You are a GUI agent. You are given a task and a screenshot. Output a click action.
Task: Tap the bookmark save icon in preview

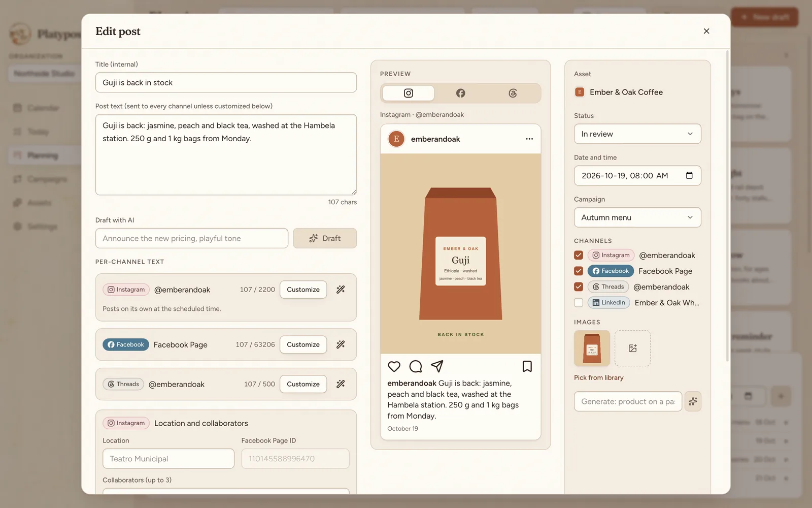(527, 366)
